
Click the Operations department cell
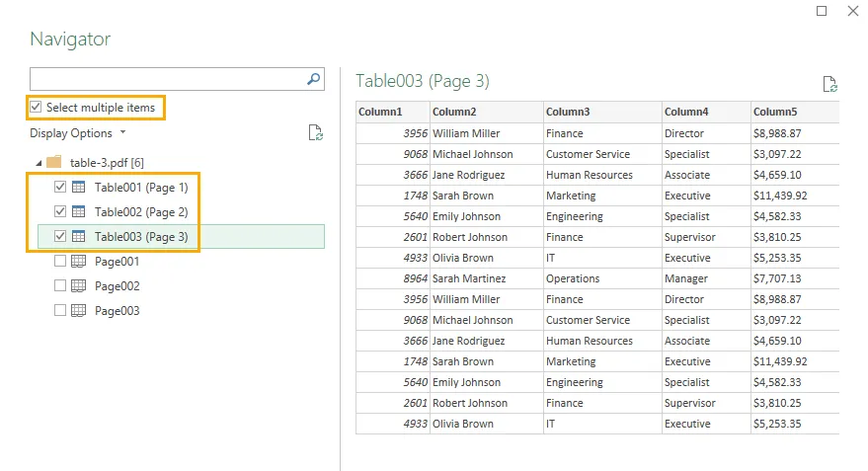tap(602, 278)
